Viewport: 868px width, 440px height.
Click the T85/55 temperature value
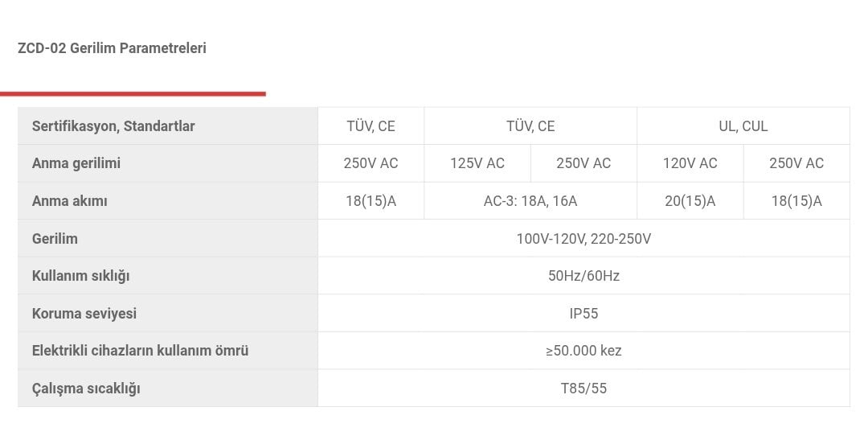click(x=583, y=389)
